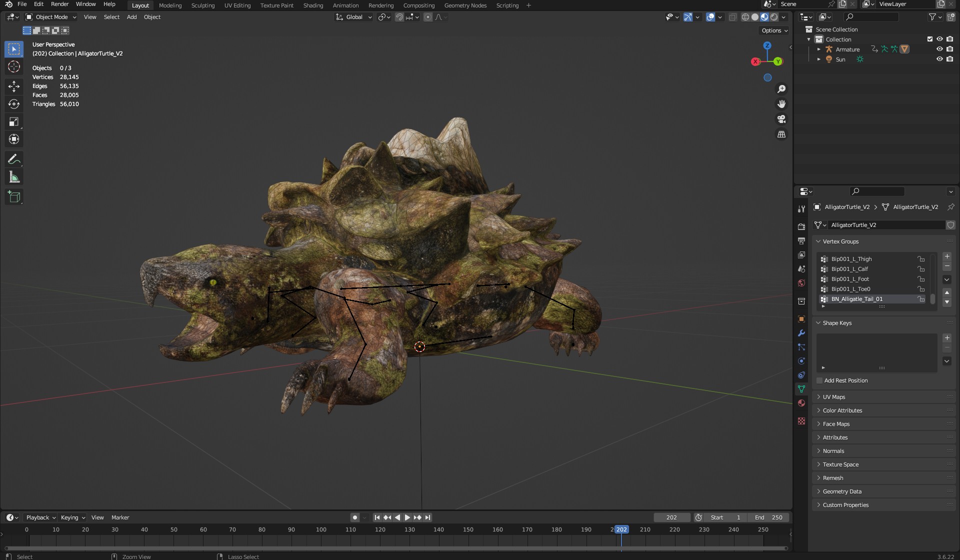The image size is (960, 560).
Task: Toggle Sun visibility eye icon
Action: 939,59
